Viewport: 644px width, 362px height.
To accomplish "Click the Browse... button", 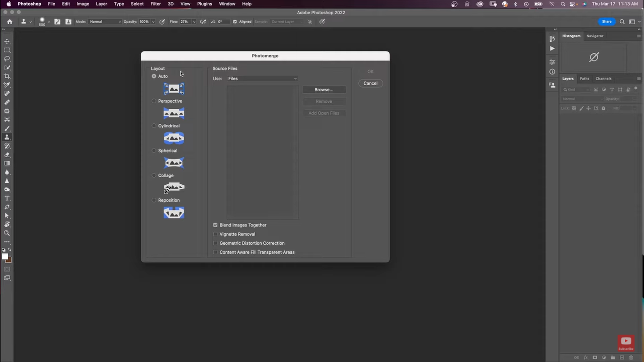I will point(324,90).
